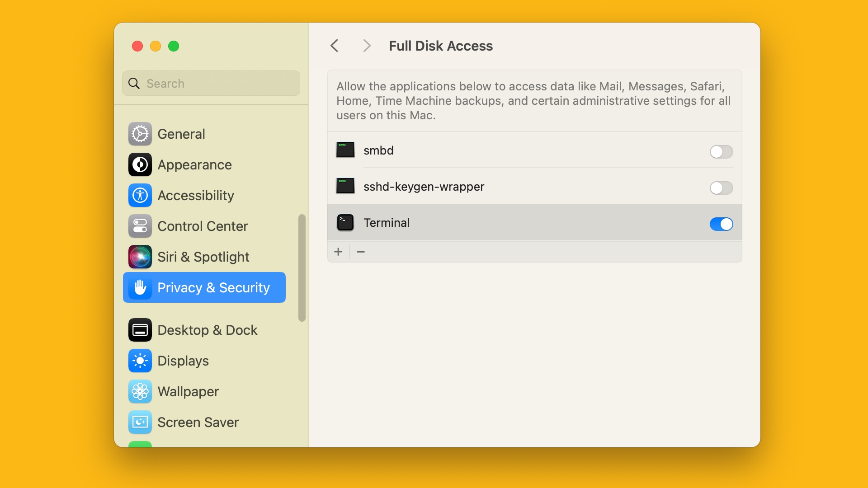The width and height of the screenshot is (868, 488).
Task: Add an application with plus button
Action: [x=338, y=252]
